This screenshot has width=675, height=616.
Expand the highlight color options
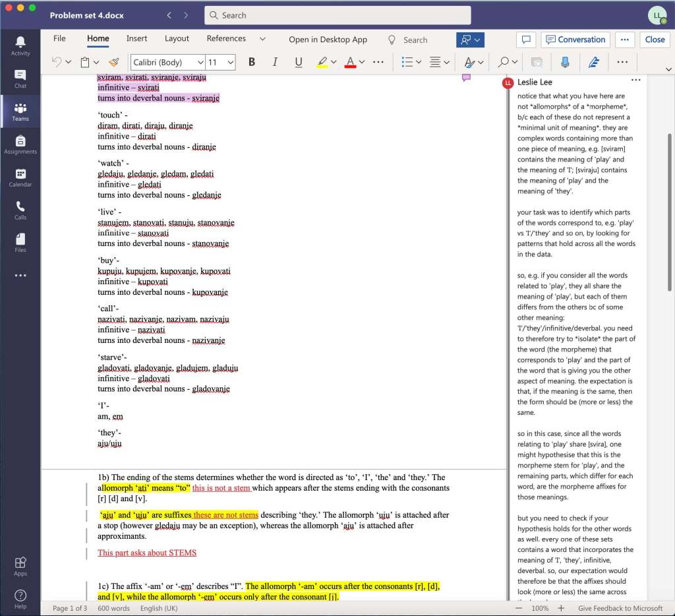(x=334, y=61)
